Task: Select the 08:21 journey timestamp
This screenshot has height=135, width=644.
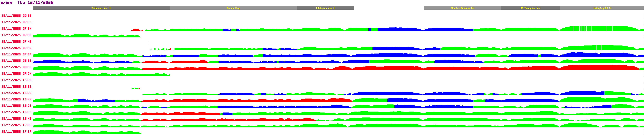Action: [16, 61]
